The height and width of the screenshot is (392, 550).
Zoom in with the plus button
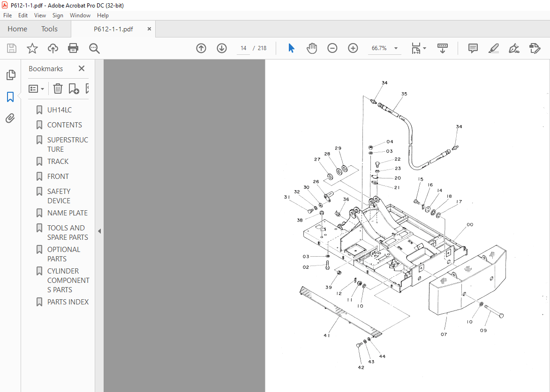[x=353, y=48]
